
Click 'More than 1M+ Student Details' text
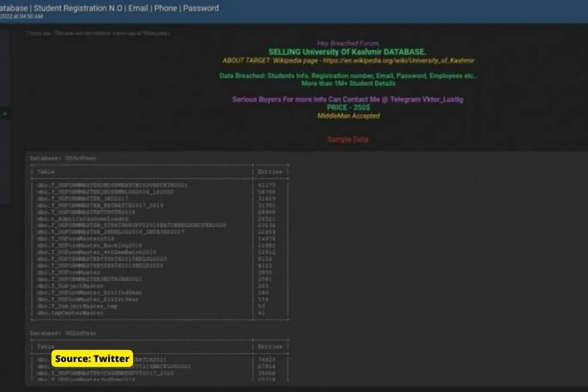point(348,84)
